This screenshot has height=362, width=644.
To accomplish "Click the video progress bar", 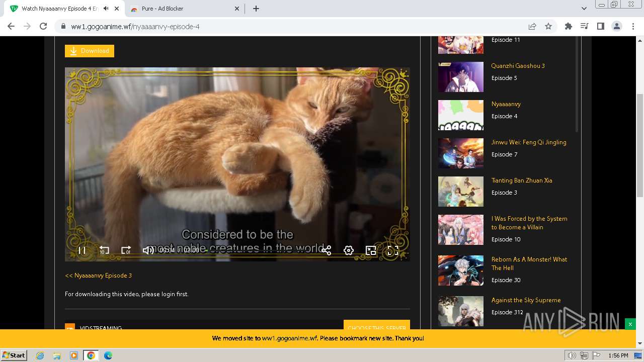I will [x=259, y=250].
